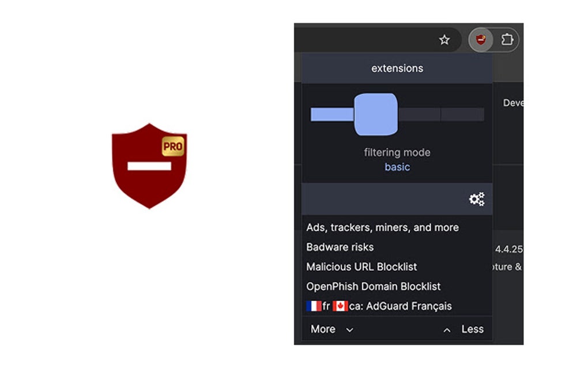Viewport: 588px width, 368px height.
Task: Click the Less button at the bottom
Action: pos(473,329)
